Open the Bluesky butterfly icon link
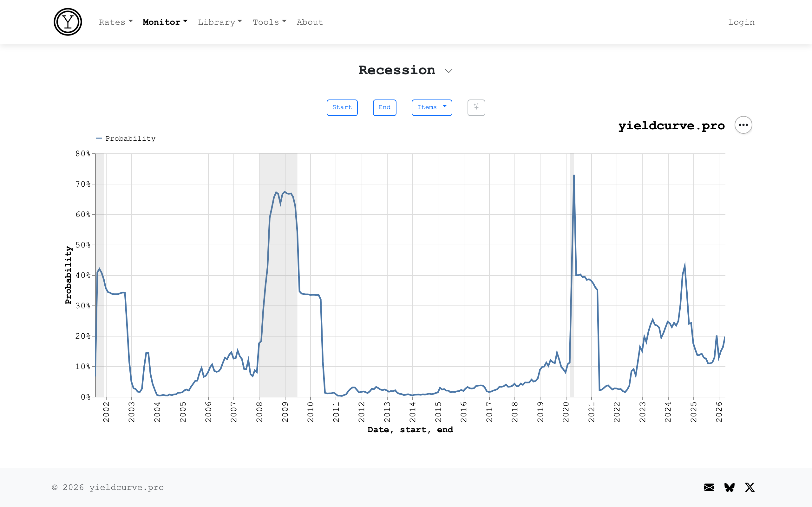This screenshot has width=812, height=507. coord(730,487)
